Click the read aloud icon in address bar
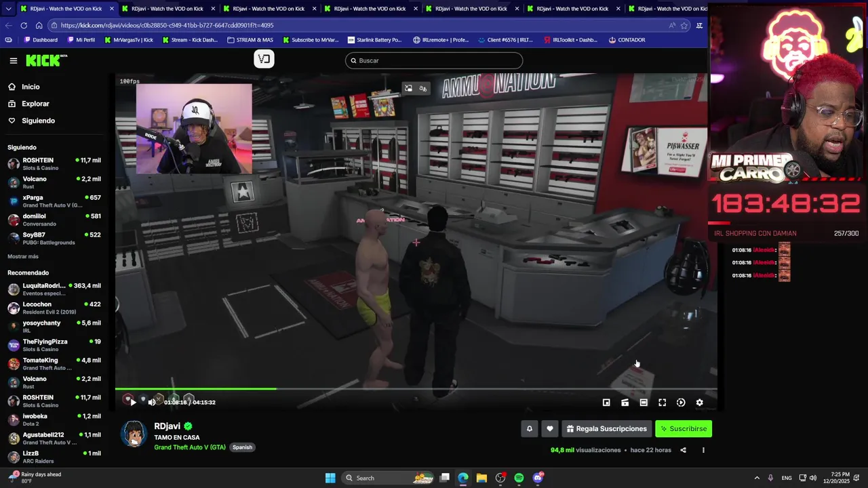 coord(671,25)
